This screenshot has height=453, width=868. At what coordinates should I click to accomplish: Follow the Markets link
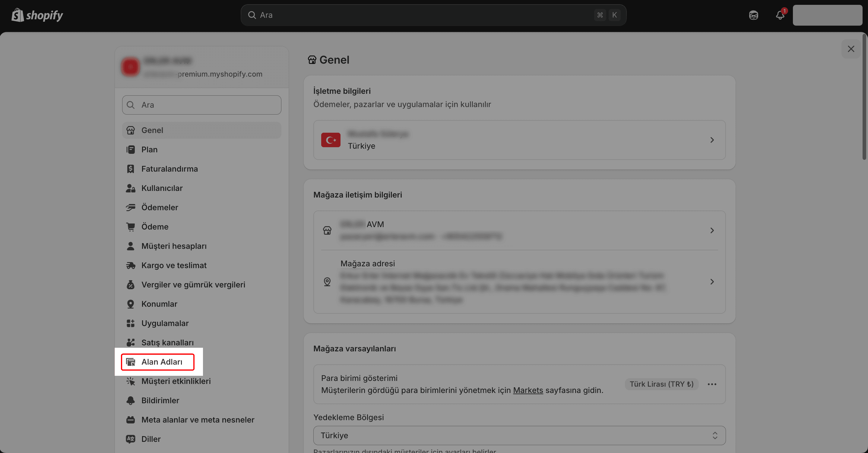pos(528,390)
